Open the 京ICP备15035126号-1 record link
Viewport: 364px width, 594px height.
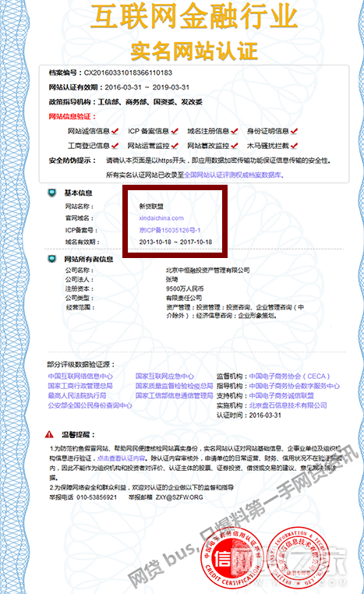coord(170,230)
